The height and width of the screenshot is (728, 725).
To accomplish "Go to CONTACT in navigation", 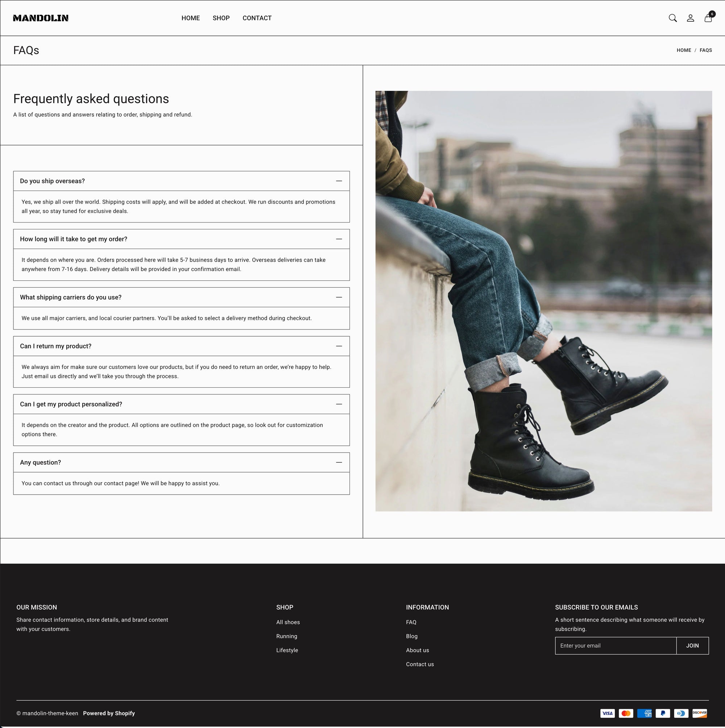I will click(x=257, y=18).
